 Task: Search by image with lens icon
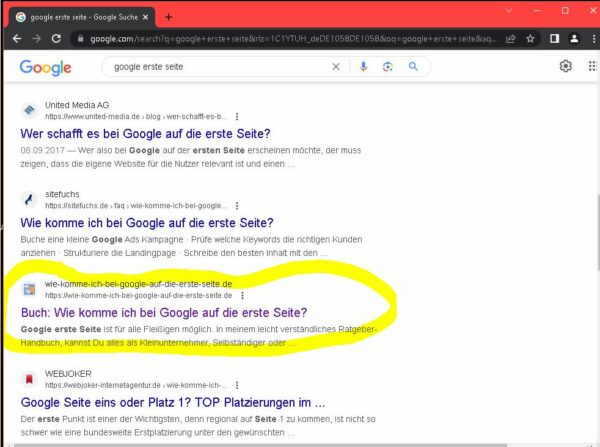(x=388, y=67)
